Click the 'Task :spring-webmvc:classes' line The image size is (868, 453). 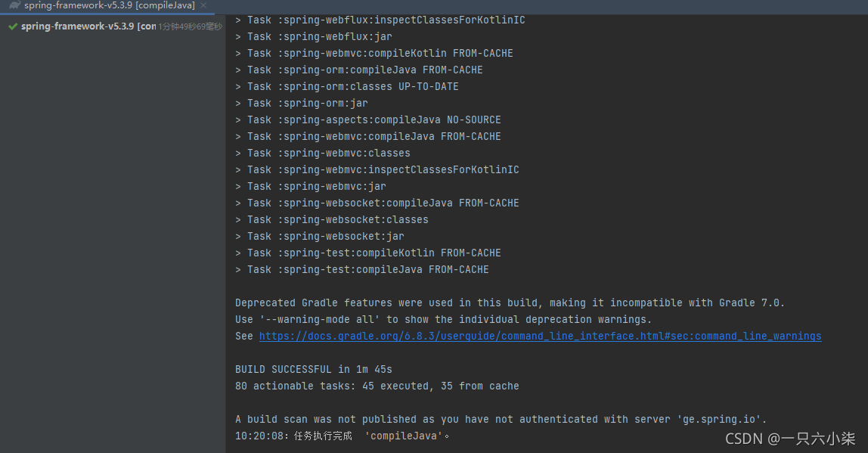click(322, 153)
